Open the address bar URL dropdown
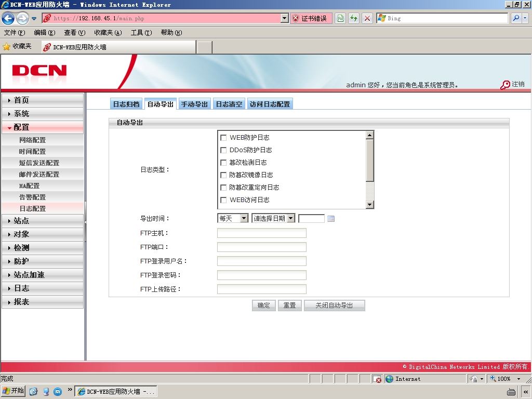The image size is (532, 399). [x=285, y=18]
